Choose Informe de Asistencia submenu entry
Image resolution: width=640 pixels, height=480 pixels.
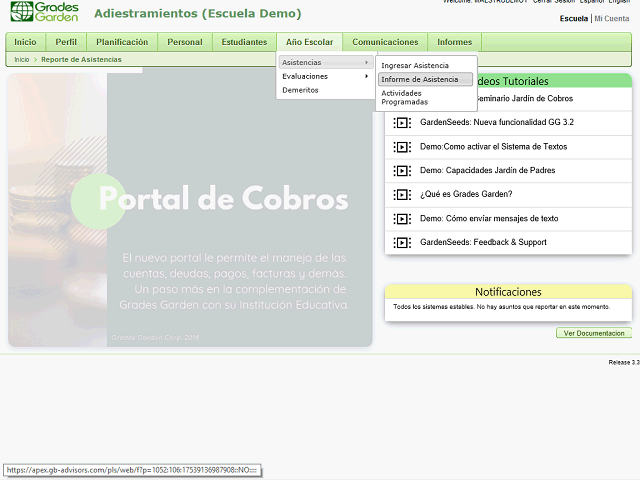click(x=425, y=79)
